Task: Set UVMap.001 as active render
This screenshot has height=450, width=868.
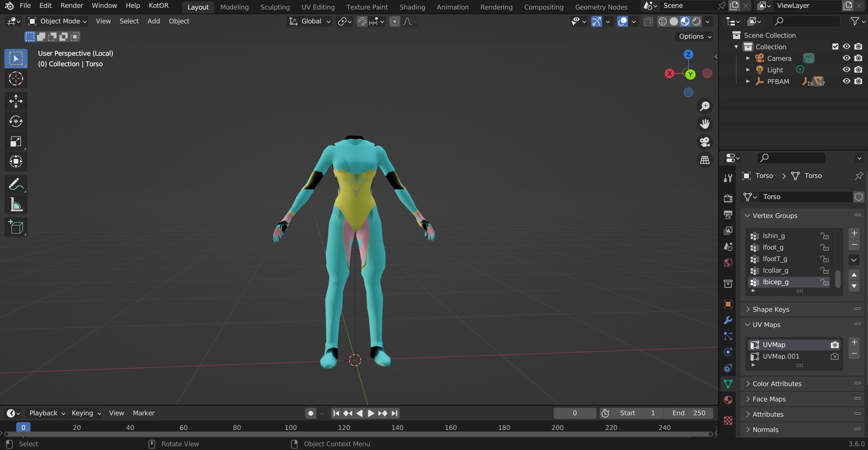Action: [x=834, y=356]
